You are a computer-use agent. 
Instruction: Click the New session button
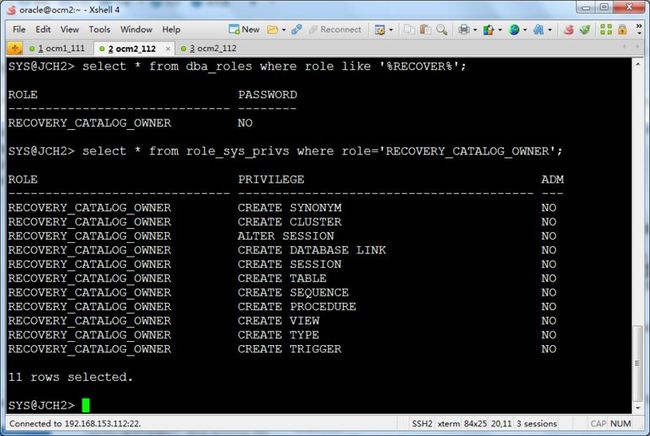click(244, 29)
